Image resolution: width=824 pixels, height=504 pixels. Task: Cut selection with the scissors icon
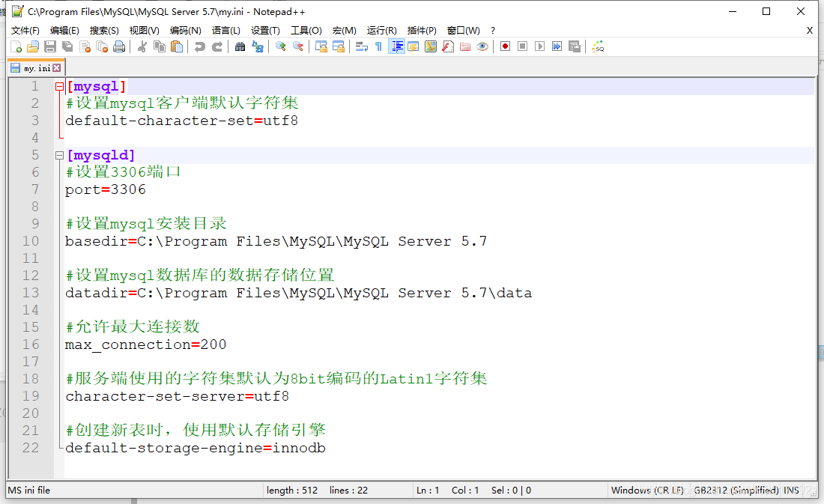pyautogui.click(x=142, y=46)
